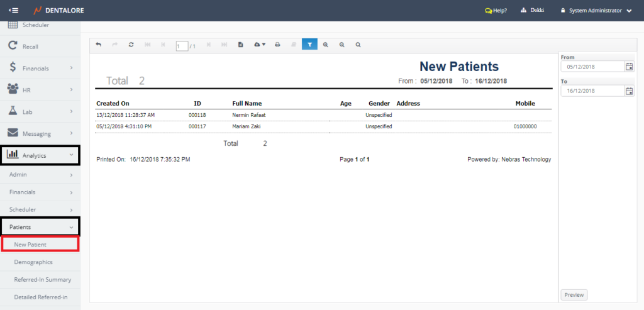The width and height of the screenshot is (644, 310).
Task: Open calendar picker for From date
Action: pos(629,67)
